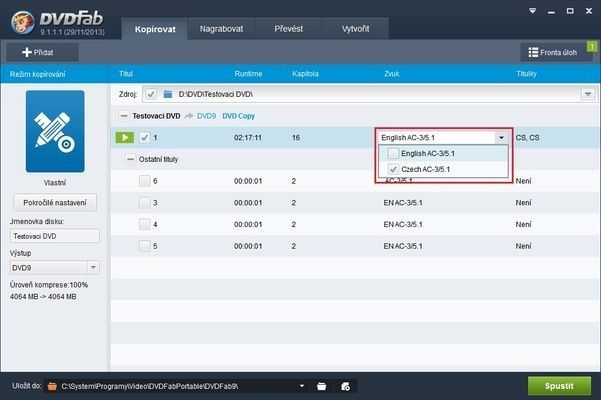Collapse the Testovací DVD tree node
The height and width of the screenshot is (400, 601).
coord(124,116)
